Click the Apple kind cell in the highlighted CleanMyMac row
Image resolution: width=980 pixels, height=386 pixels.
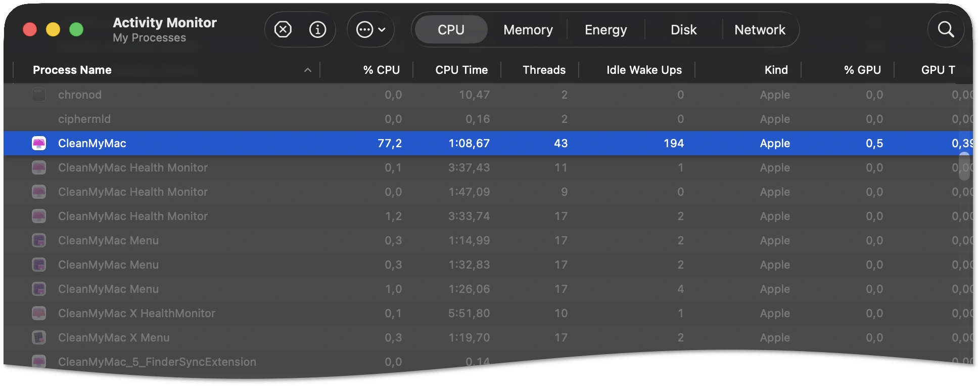point(775,143)
